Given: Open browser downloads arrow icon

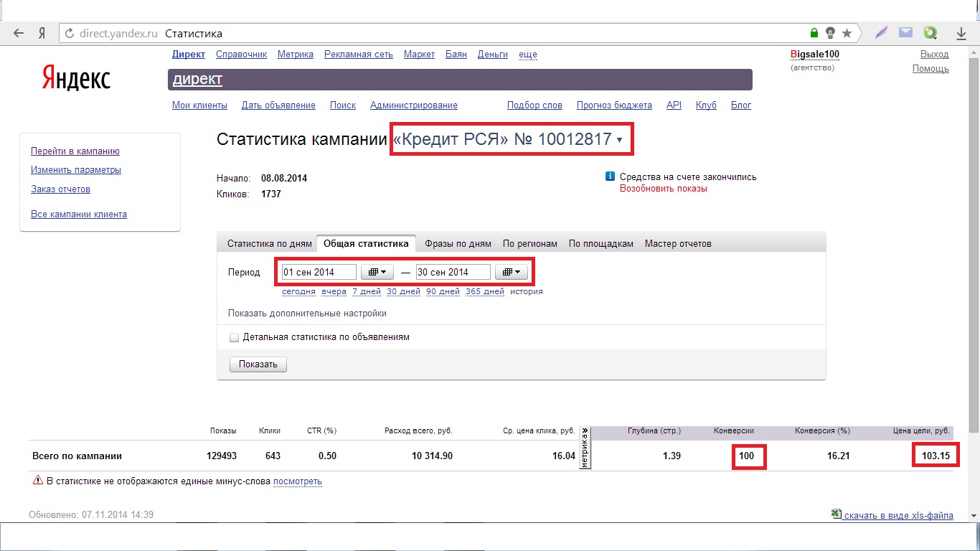Looking at the screenshot, I should click(961, 33).
